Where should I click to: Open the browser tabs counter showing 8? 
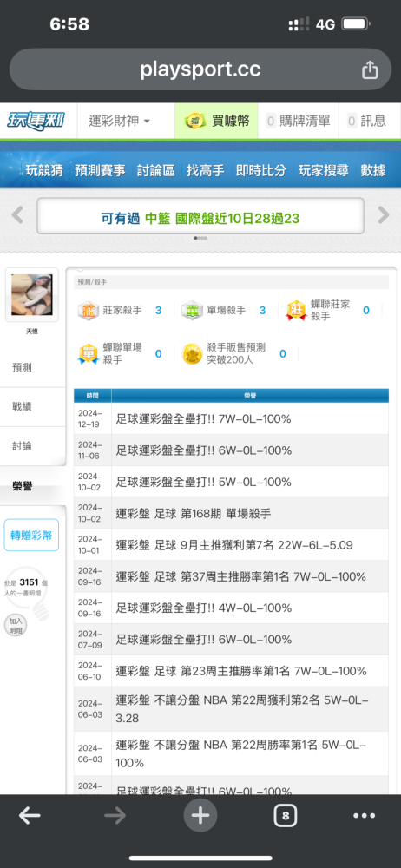[286, 815]
